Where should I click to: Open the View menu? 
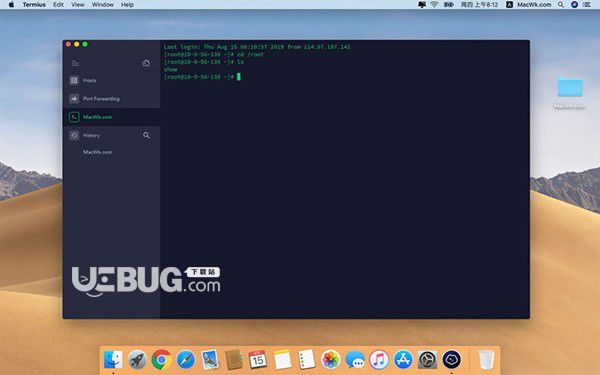(78, 5)
